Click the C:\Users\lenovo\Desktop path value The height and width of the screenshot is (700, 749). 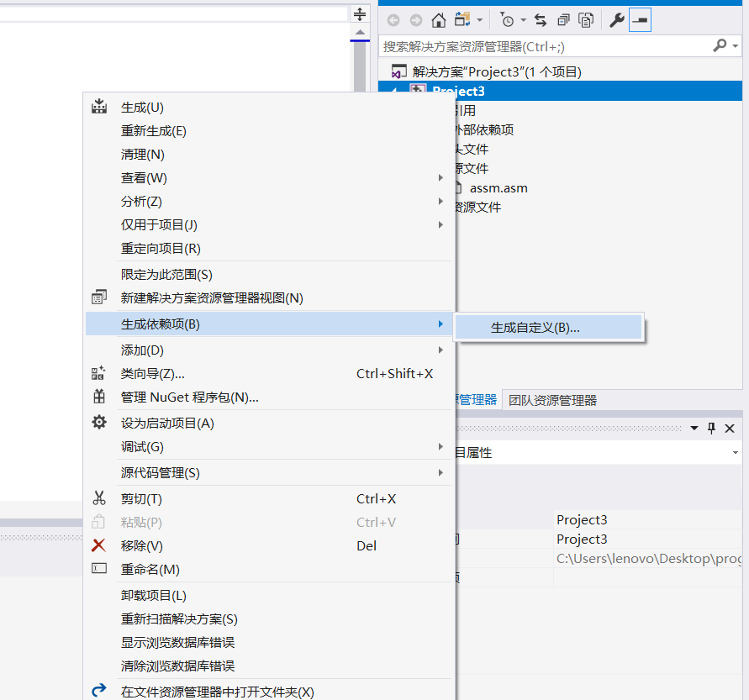tap(649, 558)
